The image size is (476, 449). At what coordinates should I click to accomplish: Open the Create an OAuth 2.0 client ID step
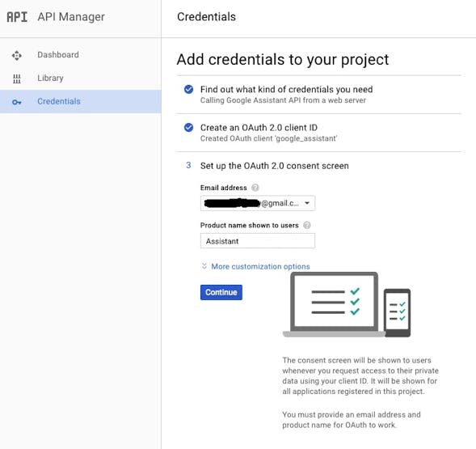point(259,128)
